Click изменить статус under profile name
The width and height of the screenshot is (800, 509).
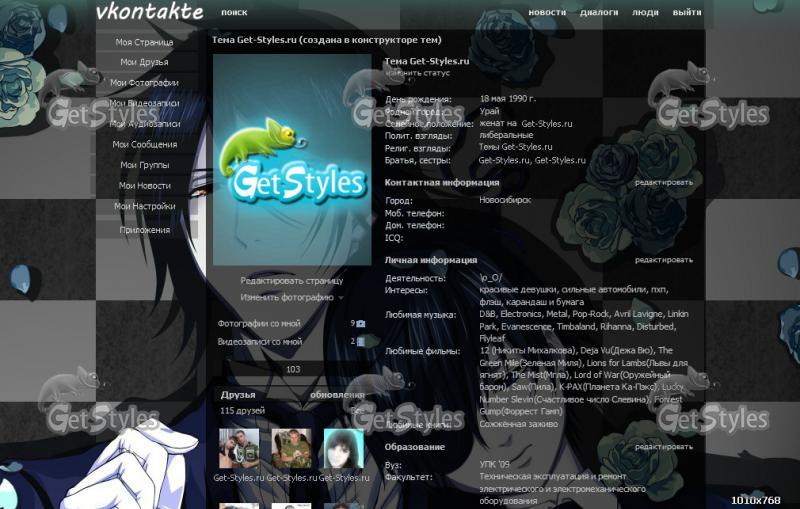417,73
